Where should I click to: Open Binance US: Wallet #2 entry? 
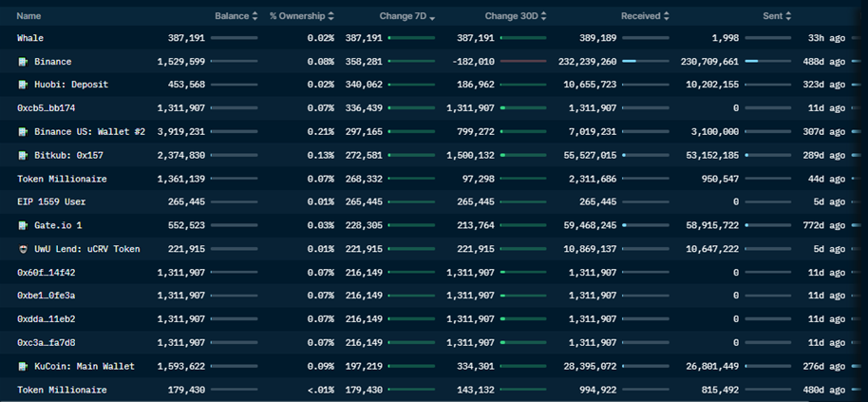click(89, 132)
